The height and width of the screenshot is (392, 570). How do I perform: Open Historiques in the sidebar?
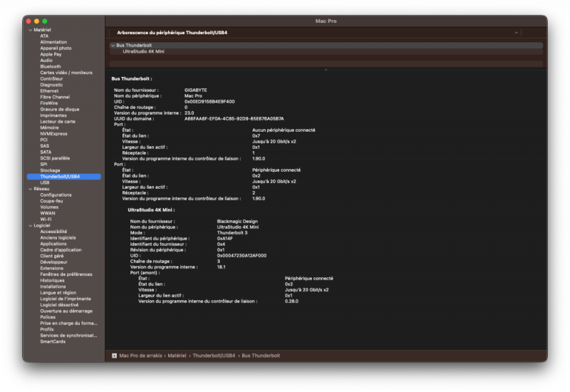pyautogui.click(x=52, y=280)
